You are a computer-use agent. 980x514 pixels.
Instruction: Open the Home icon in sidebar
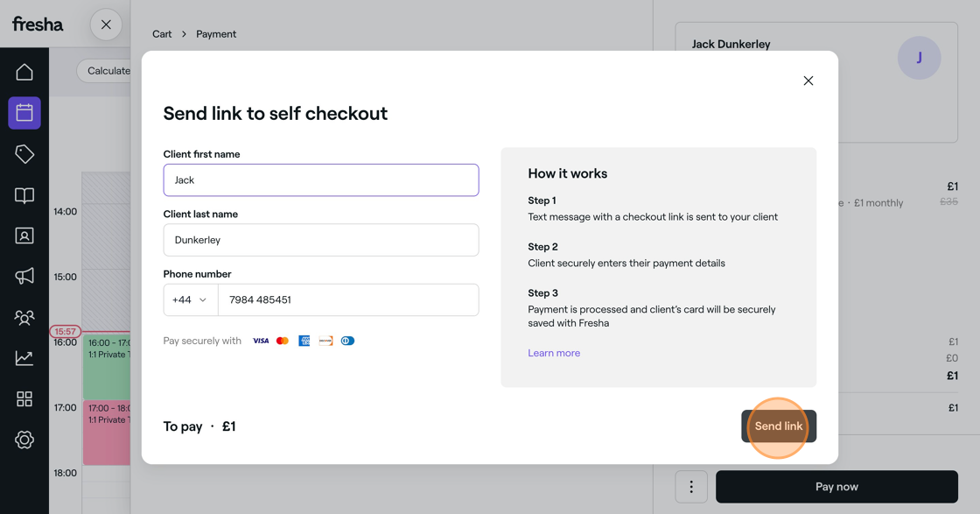tap(24, 72)
